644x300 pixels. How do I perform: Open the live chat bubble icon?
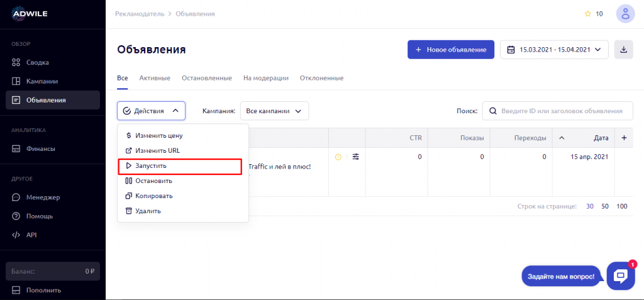pos(620,275)
